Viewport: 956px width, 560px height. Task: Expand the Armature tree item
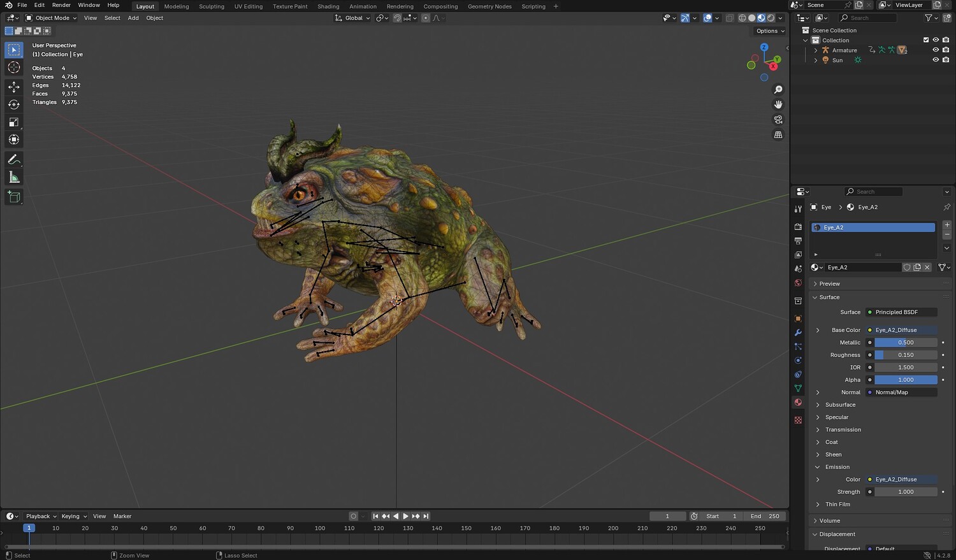816,50
